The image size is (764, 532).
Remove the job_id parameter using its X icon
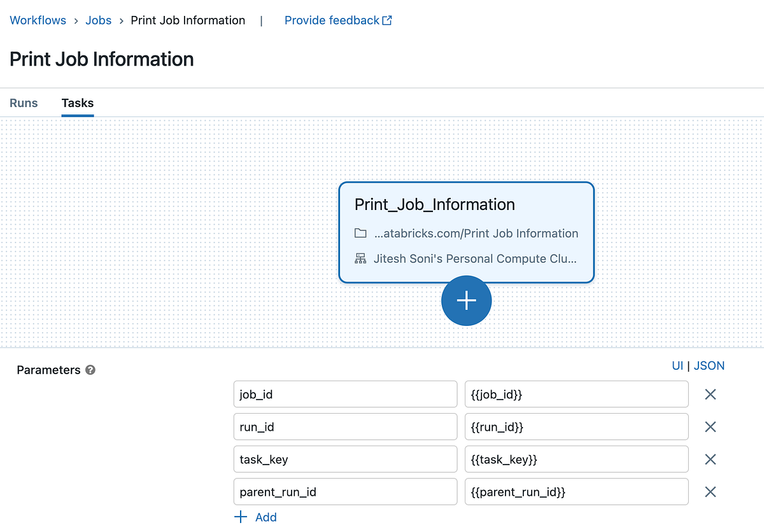click(710, 394)
